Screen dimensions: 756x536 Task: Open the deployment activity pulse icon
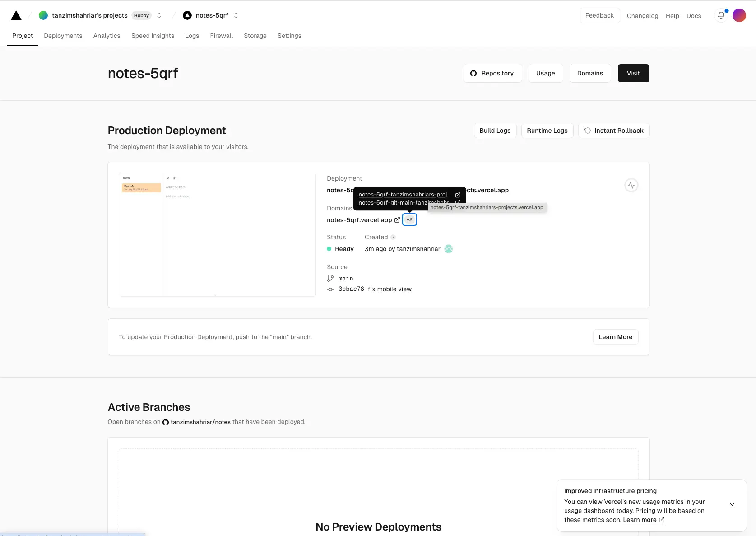tap(631, 185)
